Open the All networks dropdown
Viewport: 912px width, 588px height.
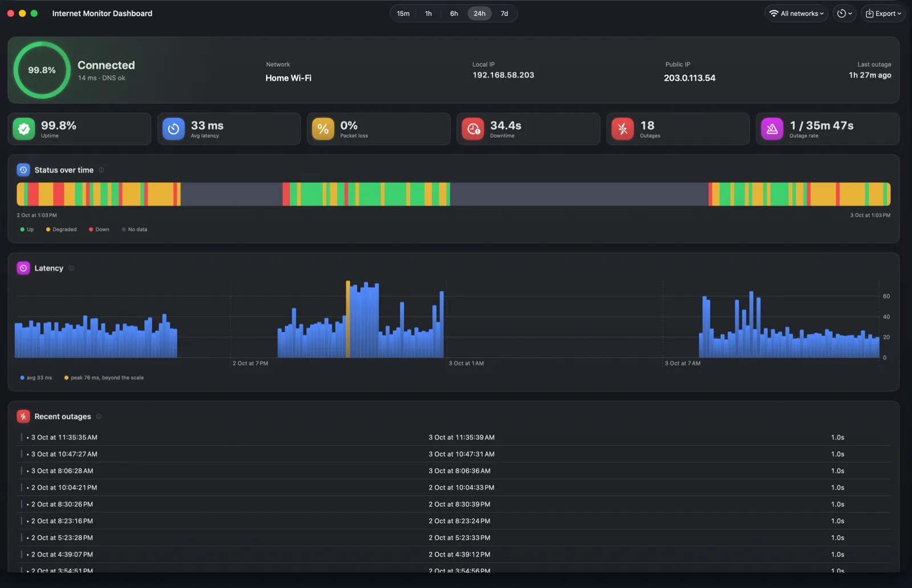tap(796, 14)
